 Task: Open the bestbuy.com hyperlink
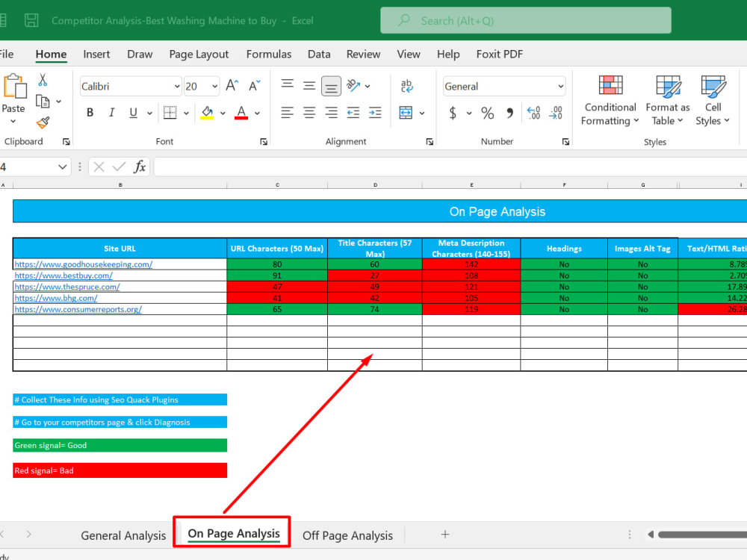pyautogui.click(x=63, y=276)
